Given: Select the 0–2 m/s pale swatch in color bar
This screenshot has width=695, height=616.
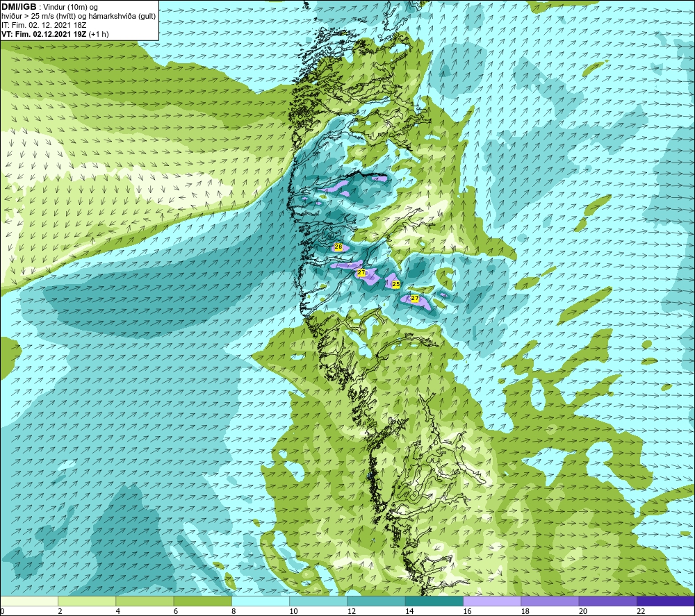Looking at the screenshot, I should 29,601.
